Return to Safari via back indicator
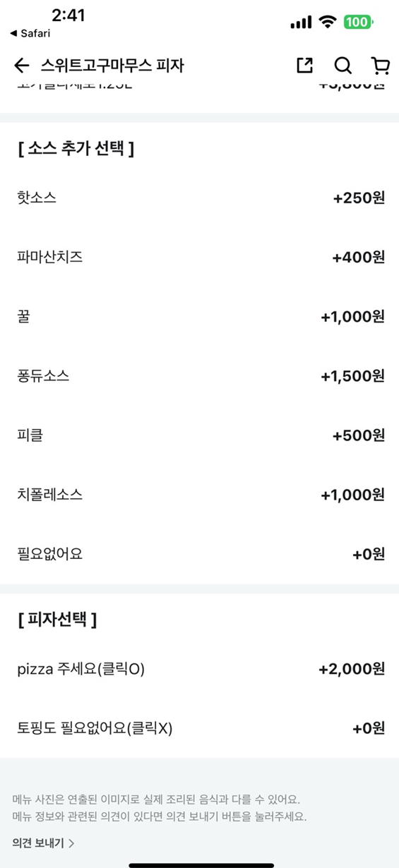This screenshot has height=868, width=399. [30, 33]
